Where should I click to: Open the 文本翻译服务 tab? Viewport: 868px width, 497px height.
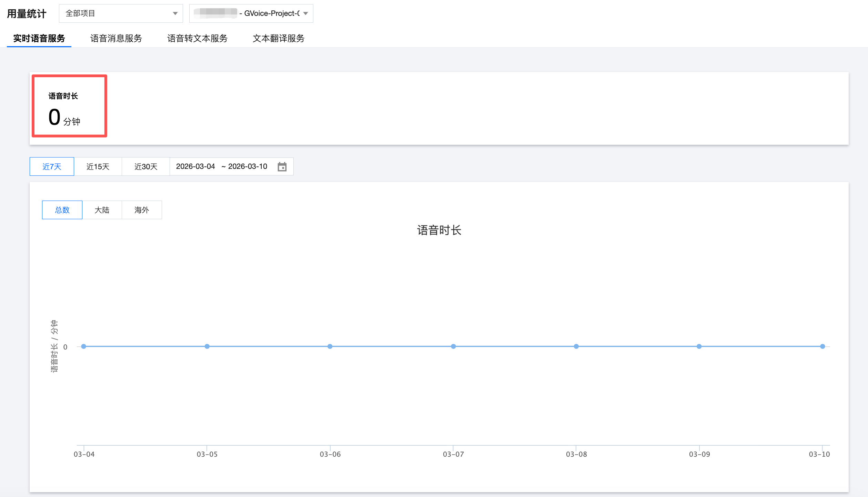279,38
